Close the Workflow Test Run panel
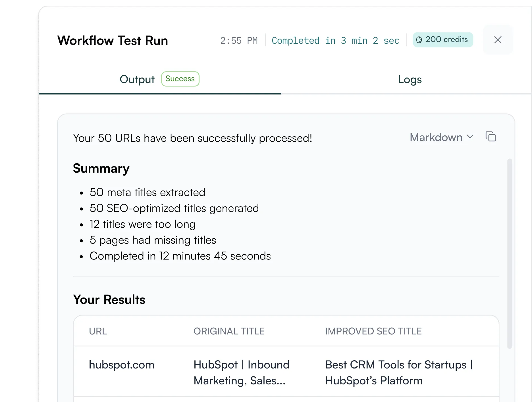The width and height of the screenshot is (532, 402). point(498,40)
